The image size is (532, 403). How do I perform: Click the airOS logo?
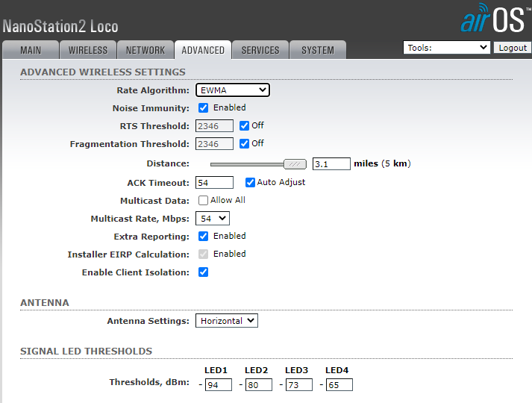(495, 18)
